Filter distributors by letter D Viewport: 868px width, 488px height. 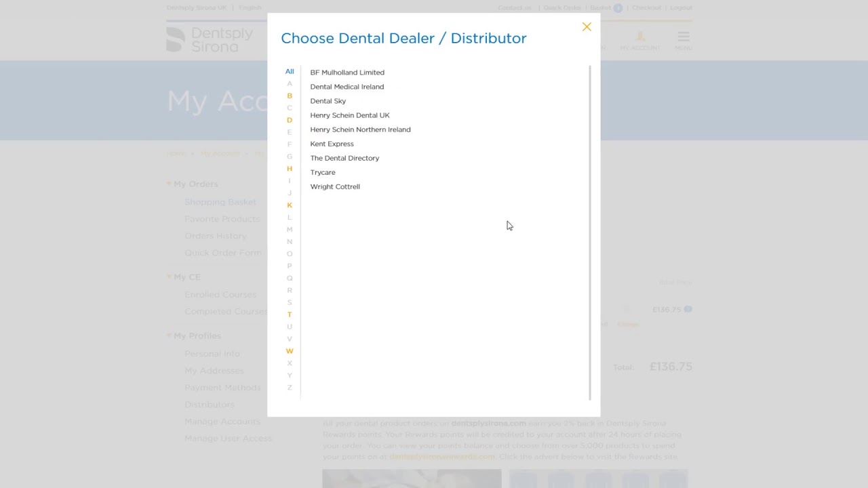click(x=290, y=120)
